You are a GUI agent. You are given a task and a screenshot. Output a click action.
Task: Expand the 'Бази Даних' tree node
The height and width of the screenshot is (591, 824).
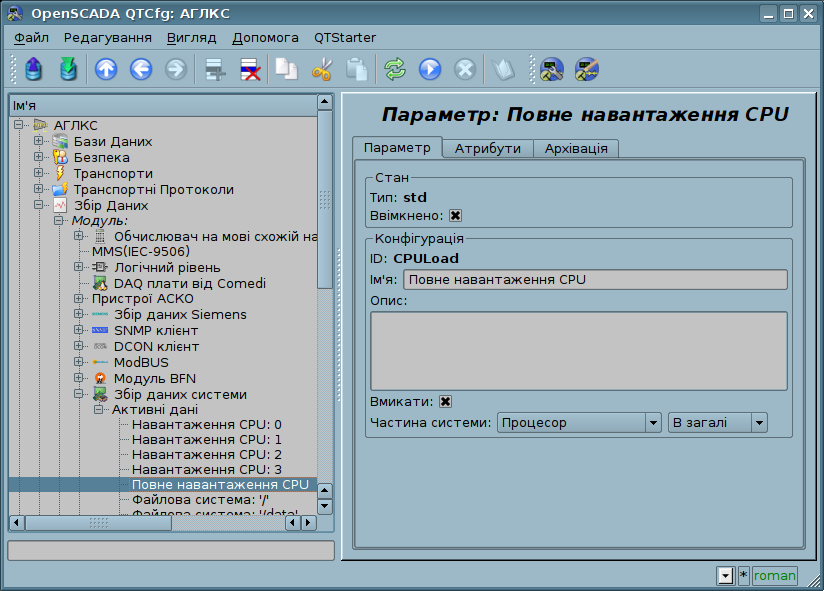tap(39, 141)
